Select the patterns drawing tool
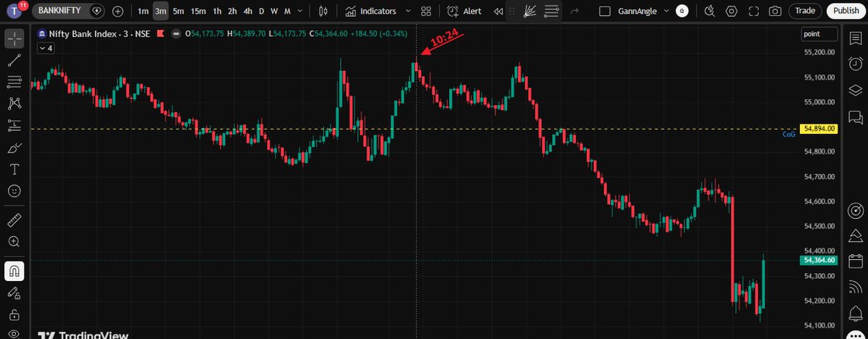868x339 pixels. click(x=14, y=104)
